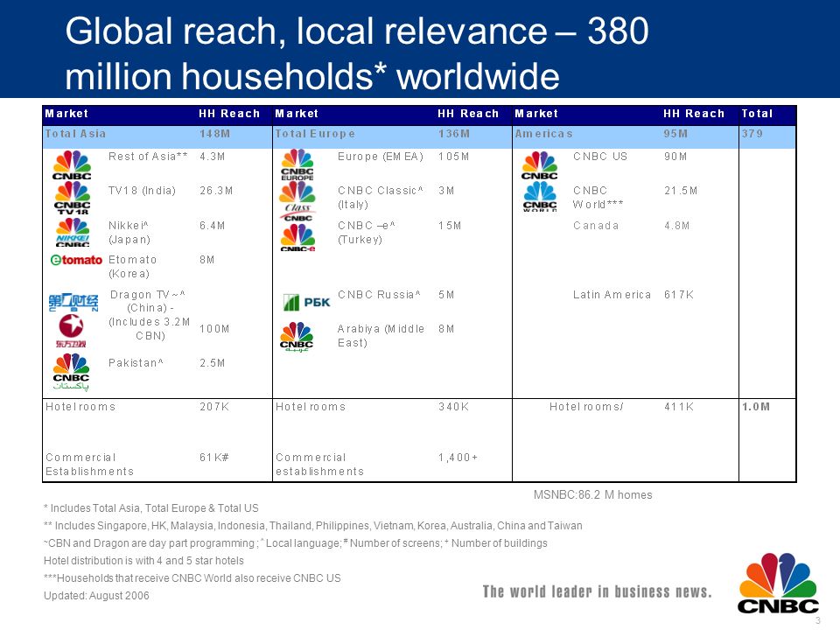Click the '411K' Americas hotel rooms value
840x630 pixels.
pyautogui.click(x=679, y=407)
